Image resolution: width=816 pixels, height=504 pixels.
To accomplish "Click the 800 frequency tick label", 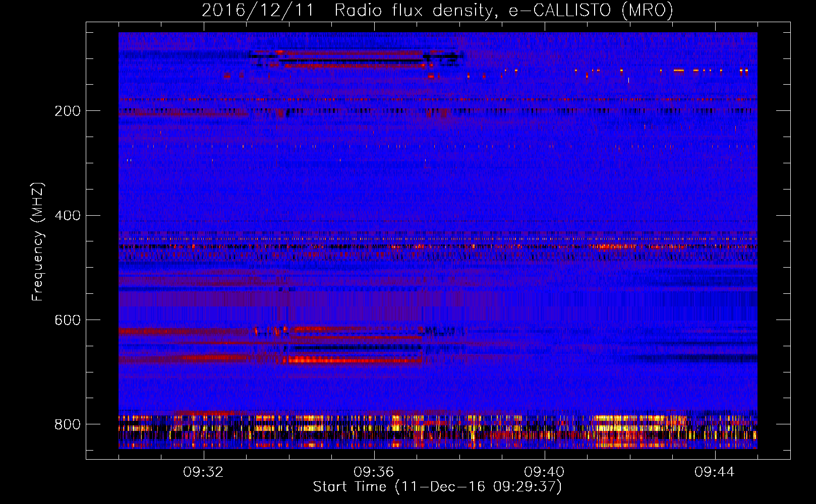I will 68,424.
